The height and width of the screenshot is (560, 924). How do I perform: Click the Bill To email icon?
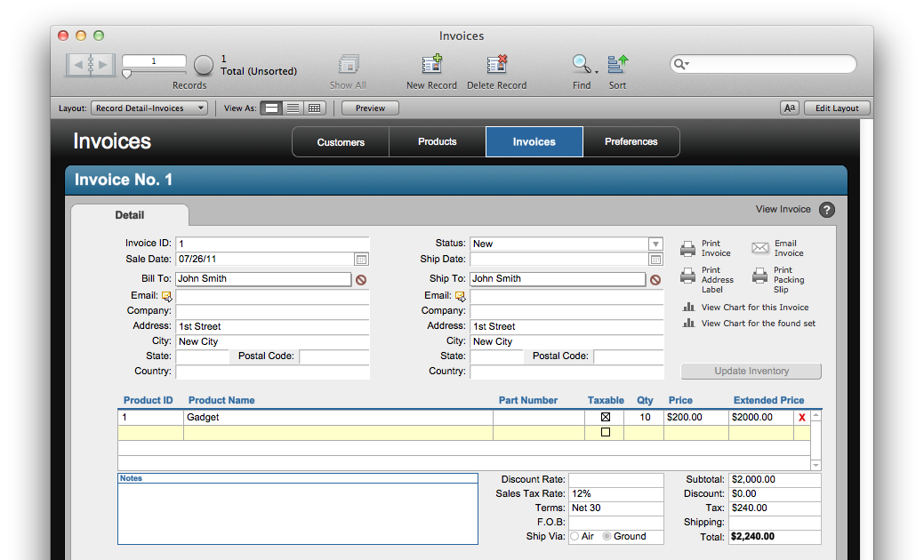click(167, 296)
